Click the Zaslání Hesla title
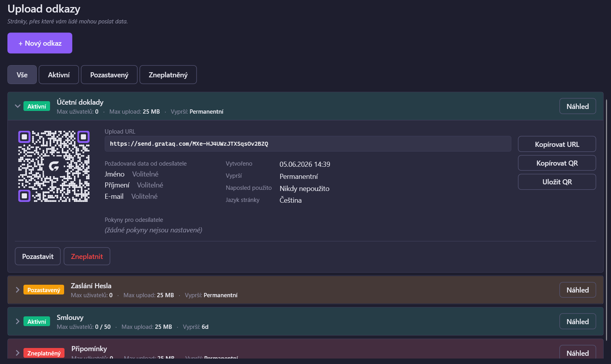The height and width of the screenshot is (364, 611). pyautogui.click(x=91, y=285)
